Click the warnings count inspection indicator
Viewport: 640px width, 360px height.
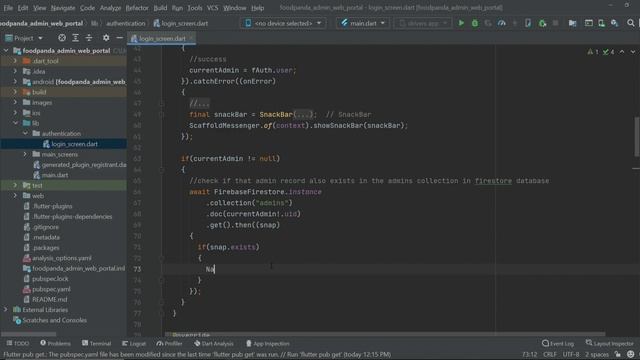point(593,52)
